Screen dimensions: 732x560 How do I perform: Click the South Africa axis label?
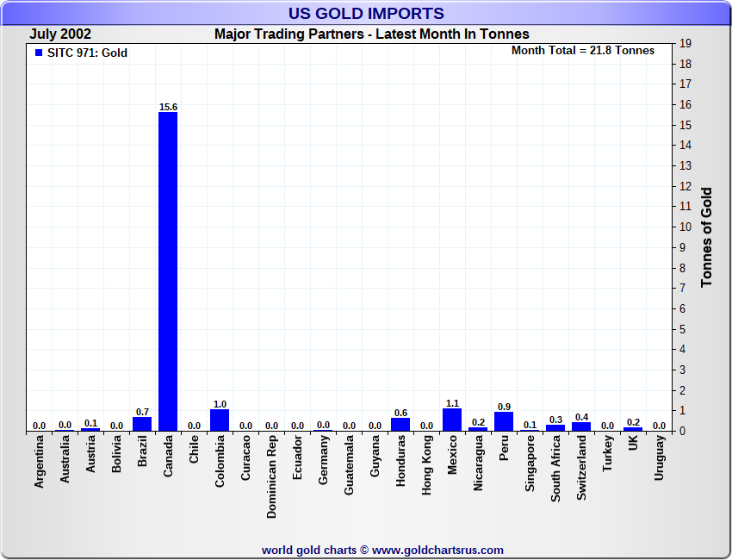[555, 469]
